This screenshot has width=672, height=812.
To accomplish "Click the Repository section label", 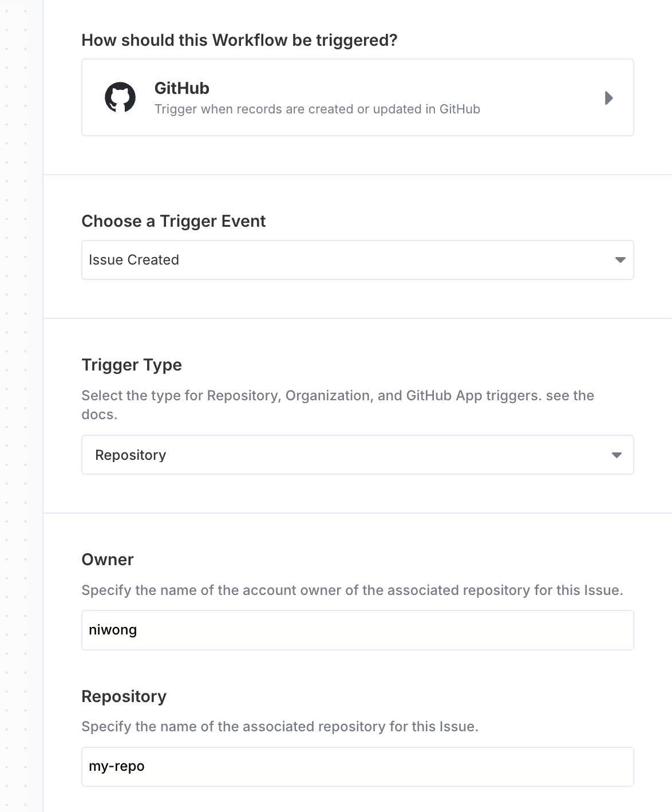I will 124,696.
